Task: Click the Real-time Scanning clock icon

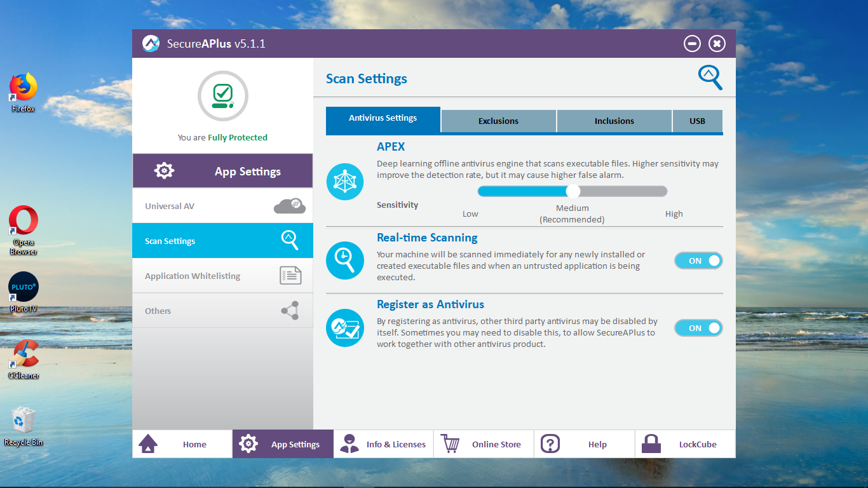Action: click(345, 261)
